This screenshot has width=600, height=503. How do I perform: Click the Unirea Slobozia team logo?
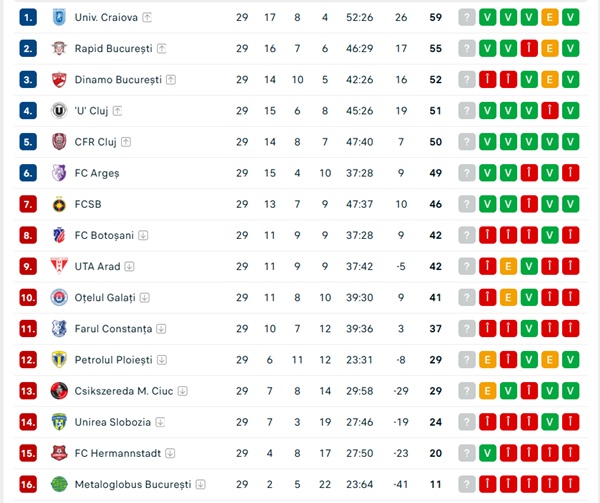[x=58, y=422]
